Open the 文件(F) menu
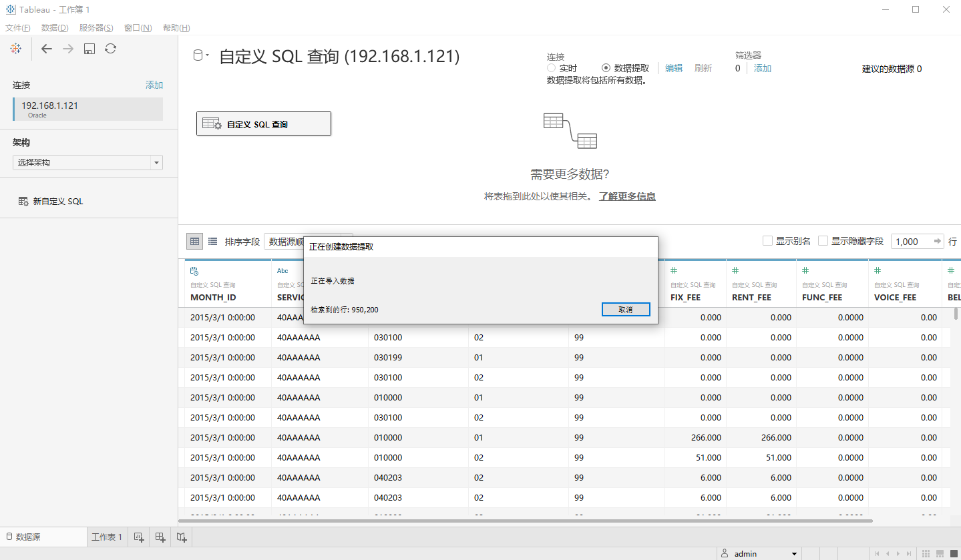 click(18, 27)
